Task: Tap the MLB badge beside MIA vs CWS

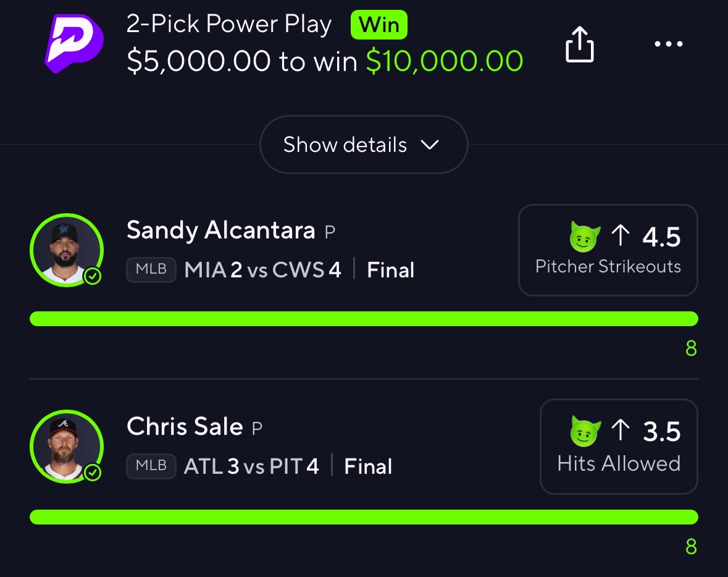Action: (x=151, y=270)
